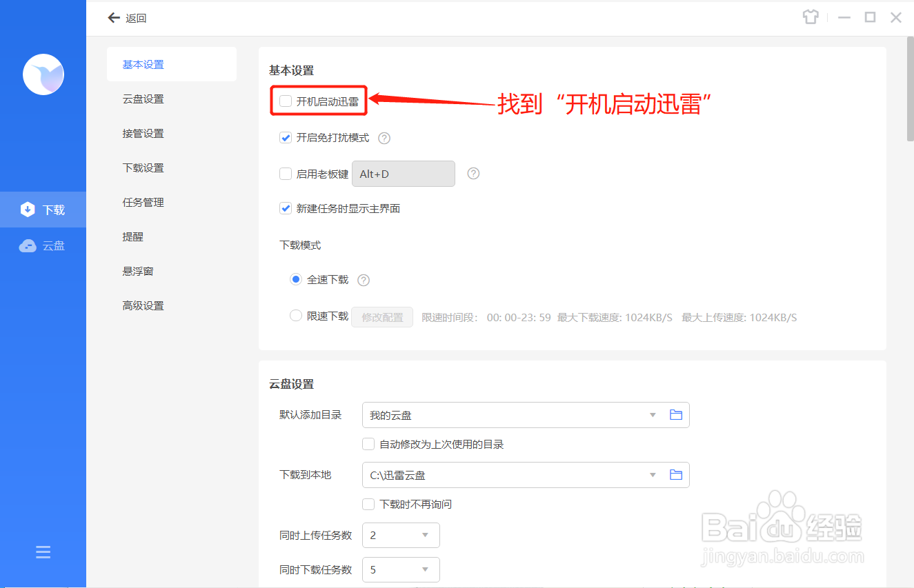Enable 开机启动迅雷 checkbox

click(x=286, y=101)
